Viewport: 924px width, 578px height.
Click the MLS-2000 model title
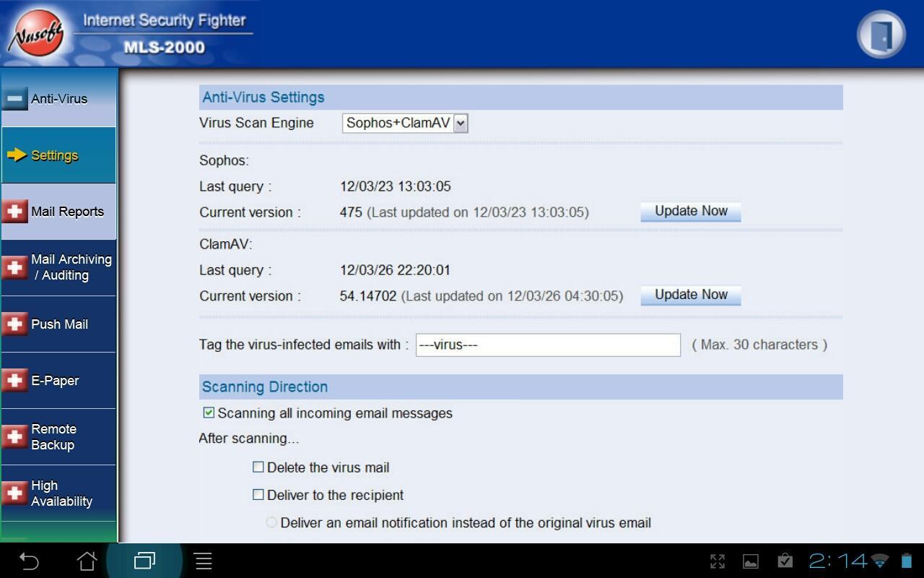click(164, 48)
